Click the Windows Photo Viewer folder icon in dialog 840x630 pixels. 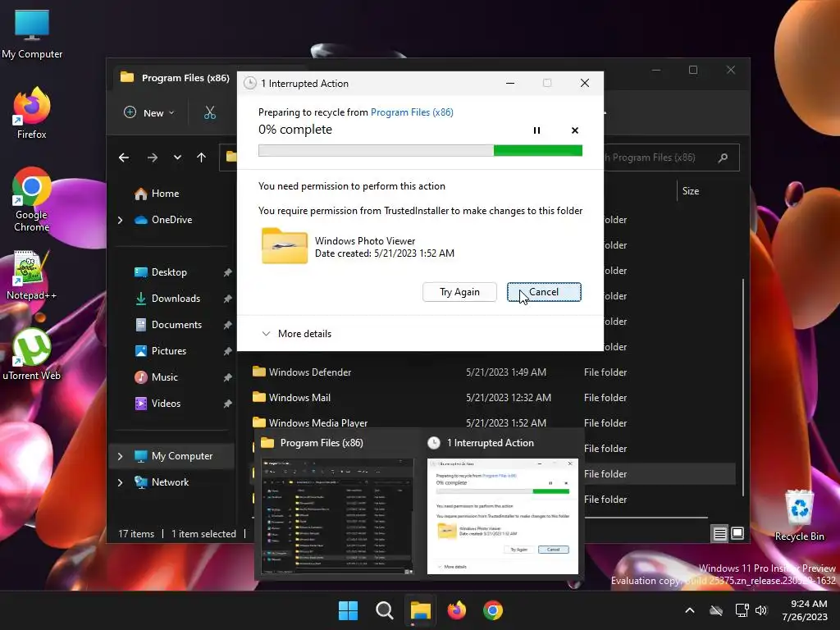[285, 246]
